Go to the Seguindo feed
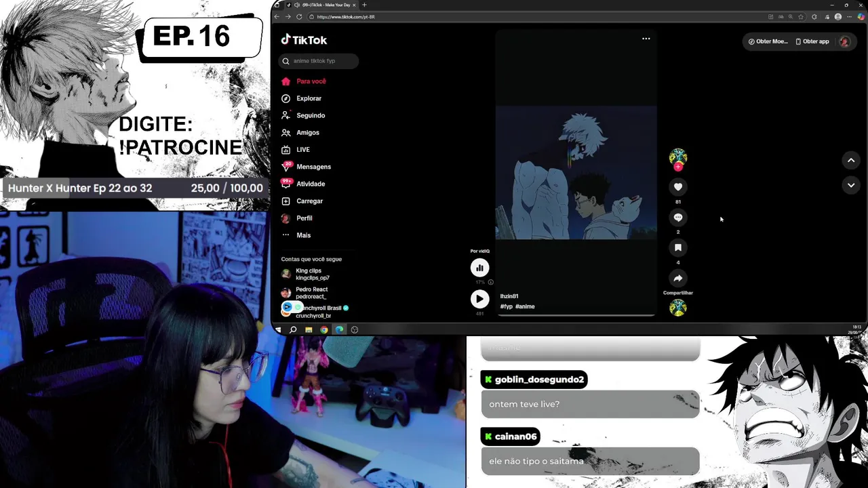This screenshot has width=868, height=488. point(303,115)
